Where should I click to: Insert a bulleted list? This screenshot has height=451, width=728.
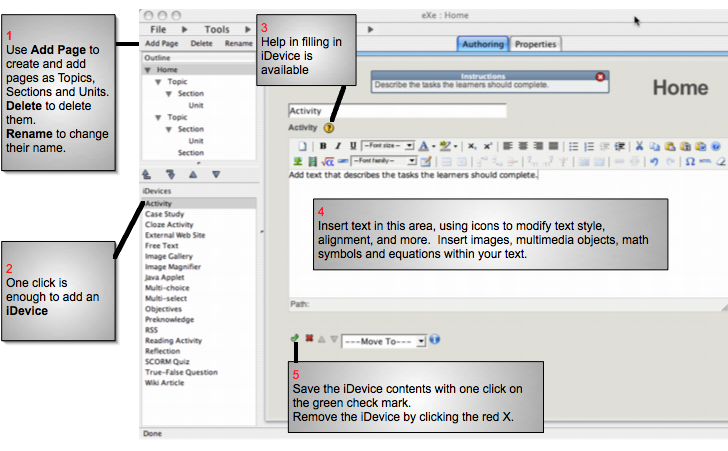pos(574,146)
